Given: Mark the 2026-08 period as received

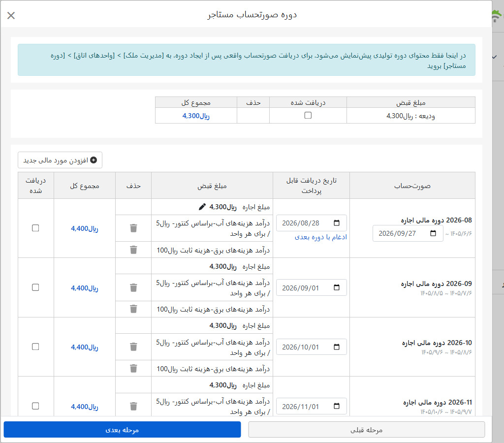Looking at the screenshot, I should (x=35, y=228).
